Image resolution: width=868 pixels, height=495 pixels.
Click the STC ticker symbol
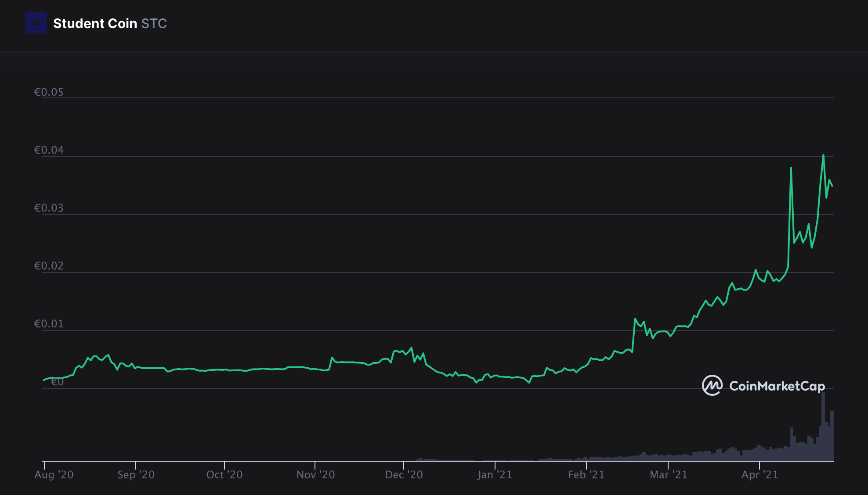click(x=154, y=23)
